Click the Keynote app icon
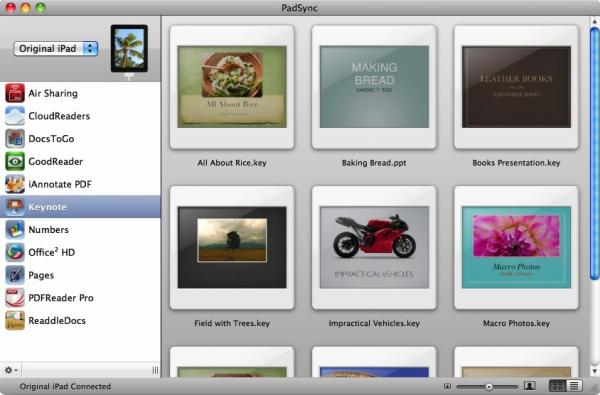The height and width of the screenshot is (395, 600). tap(15, 207)
